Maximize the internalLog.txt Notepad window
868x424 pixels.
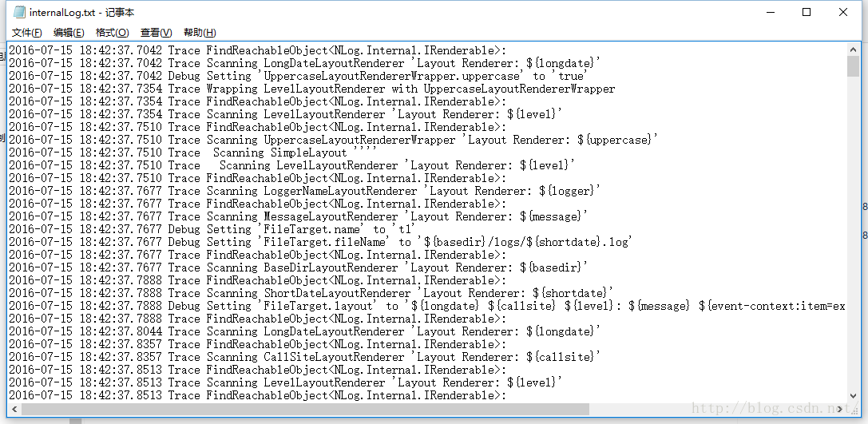click(x=806, y=12)
